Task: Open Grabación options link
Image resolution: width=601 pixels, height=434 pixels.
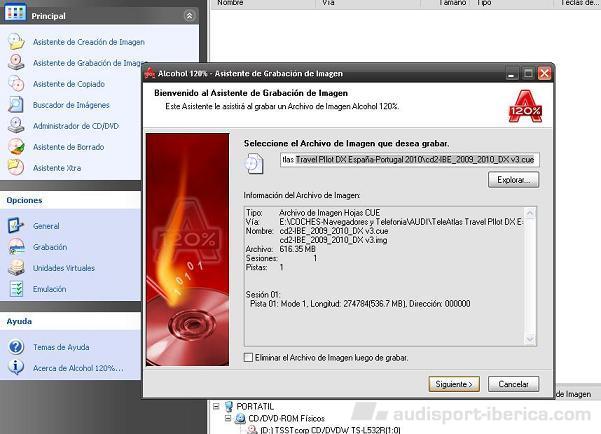Action: click(50, 247)
